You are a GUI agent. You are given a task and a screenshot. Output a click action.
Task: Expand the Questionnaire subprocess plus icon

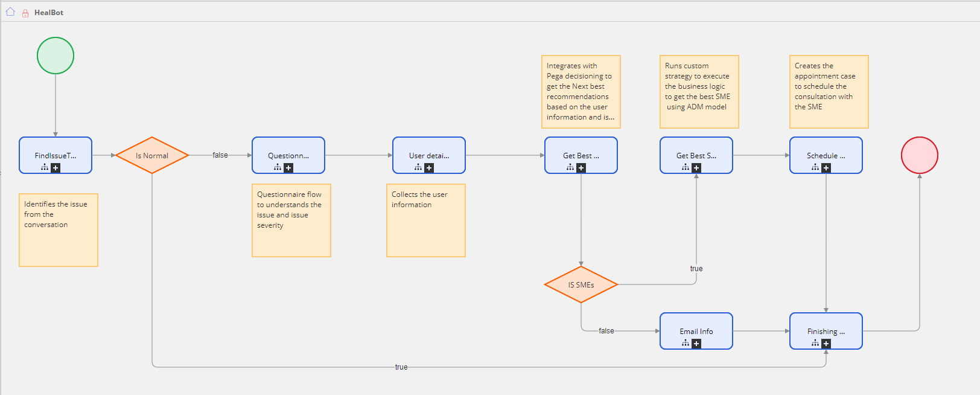(288, 168)
